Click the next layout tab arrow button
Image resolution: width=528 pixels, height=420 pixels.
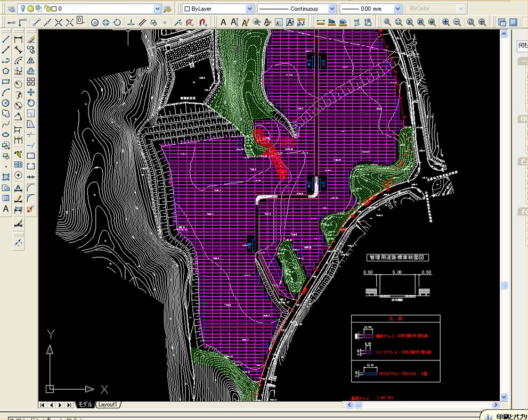[x=60, y=405]
